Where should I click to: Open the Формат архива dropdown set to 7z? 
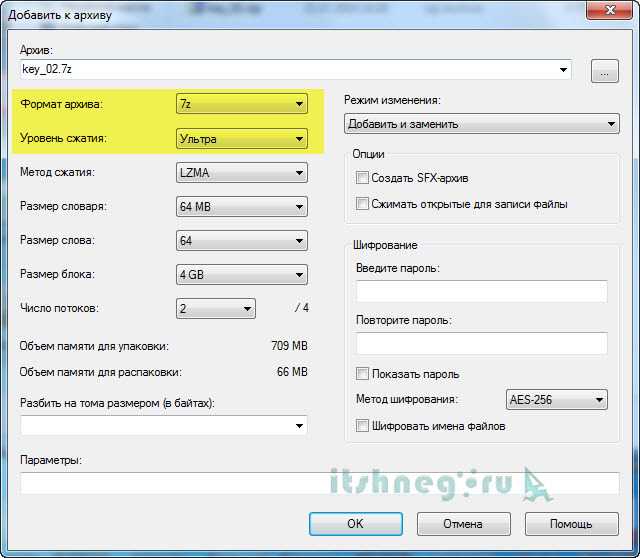242,104
